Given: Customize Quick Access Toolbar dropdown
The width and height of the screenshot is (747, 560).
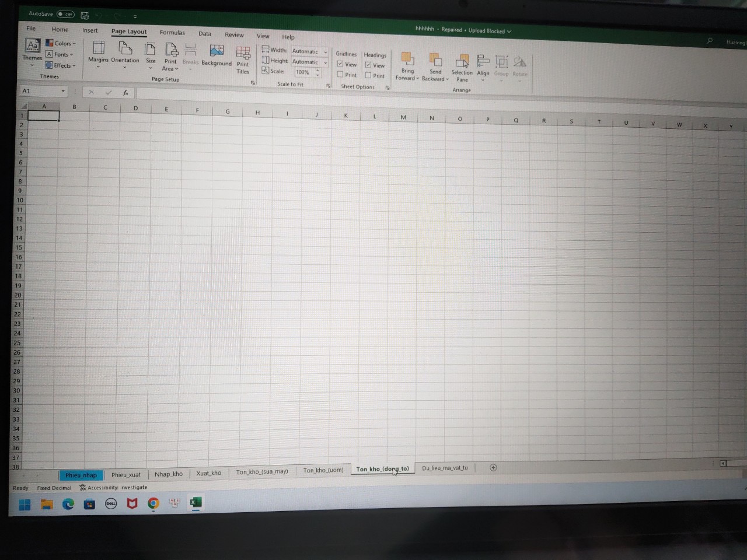Looking at the screenshot, I should pos(135,17).
